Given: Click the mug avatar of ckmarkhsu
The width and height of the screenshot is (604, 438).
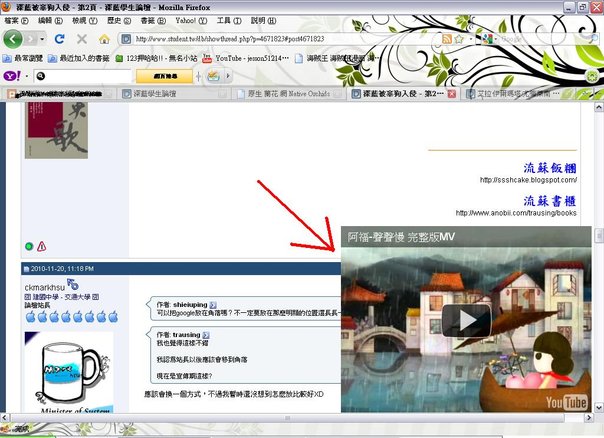Looking at the screenshot, I should [69, 372].
